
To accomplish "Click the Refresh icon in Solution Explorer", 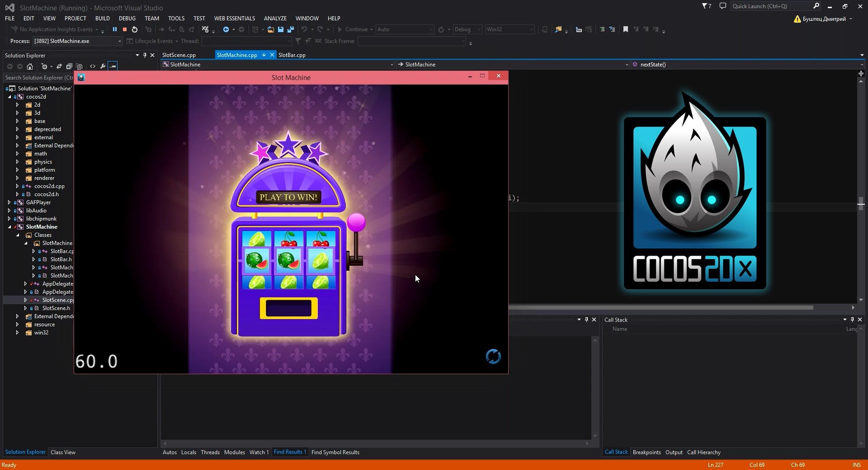I will (59, 66).
